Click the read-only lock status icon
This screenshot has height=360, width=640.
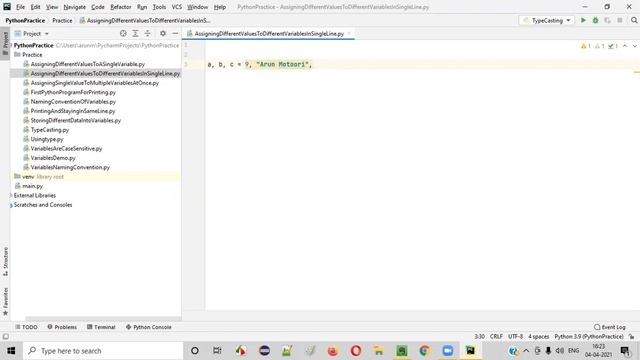pos(632,337)
